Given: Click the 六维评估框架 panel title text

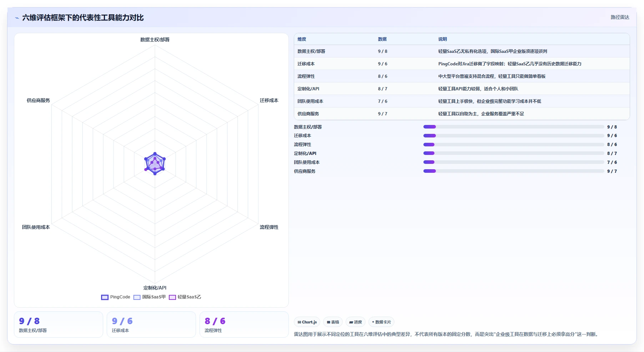Looking at the screenshot, I should 83,17.
